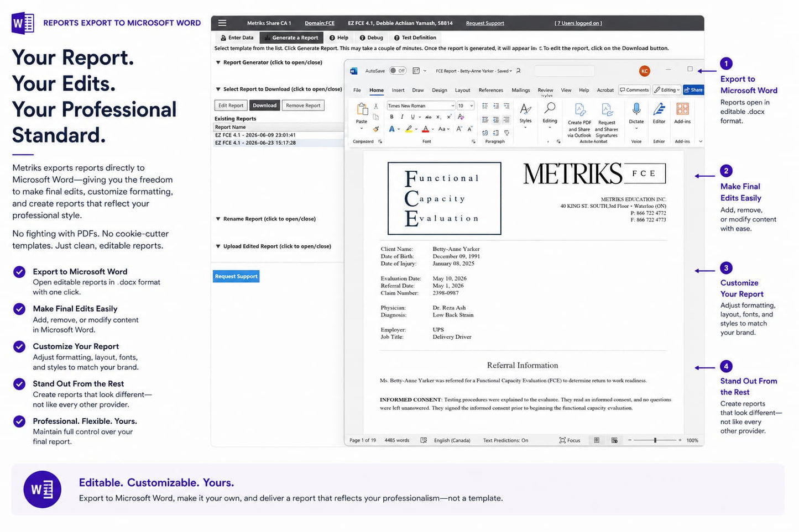Click the Download button
799x532 pixels.
[x=265, y=106]
